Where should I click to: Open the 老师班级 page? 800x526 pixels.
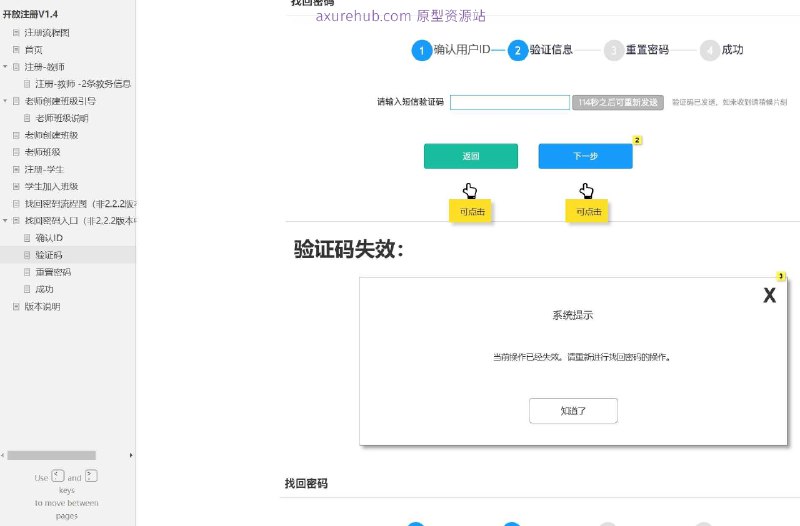[x=42, y=152]
